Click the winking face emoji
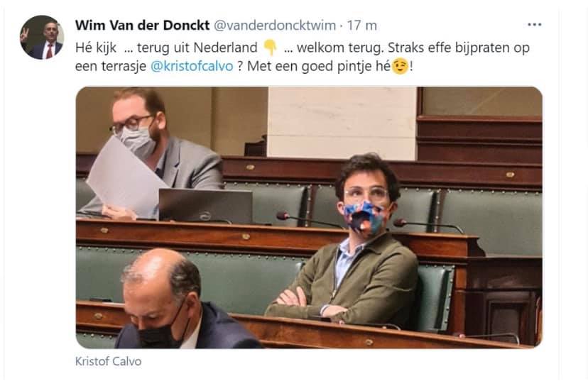 click(400, 67)
